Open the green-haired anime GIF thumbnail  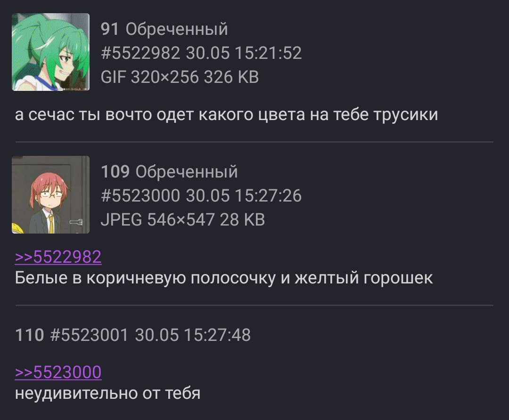click(x=50, y=52)
